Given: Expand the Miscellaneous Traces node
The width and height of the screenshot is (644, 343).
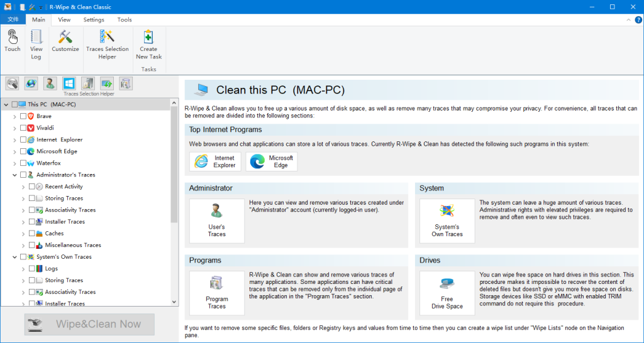Looking at the screenshot, I should (23, 246).
